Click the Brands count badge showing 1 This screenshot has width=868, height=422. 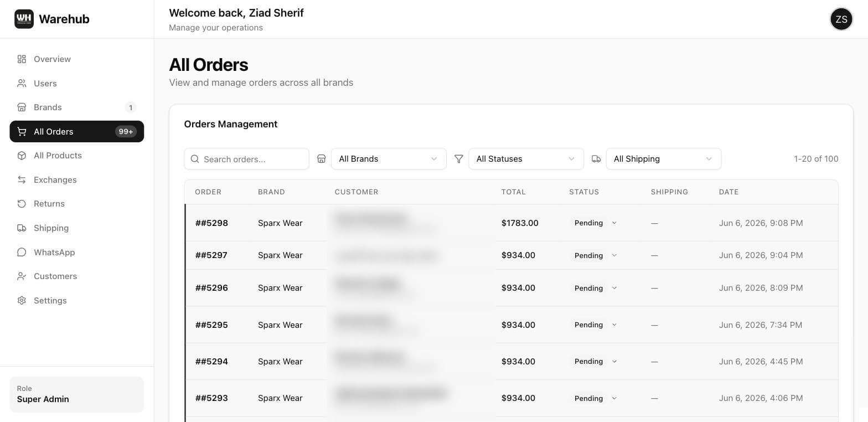130,107
